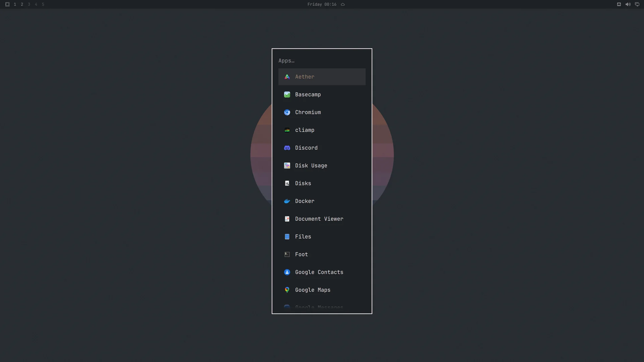Open Basecamp using its green icon
This screenshot has width=644, height=362.
(x=287, y=95)
